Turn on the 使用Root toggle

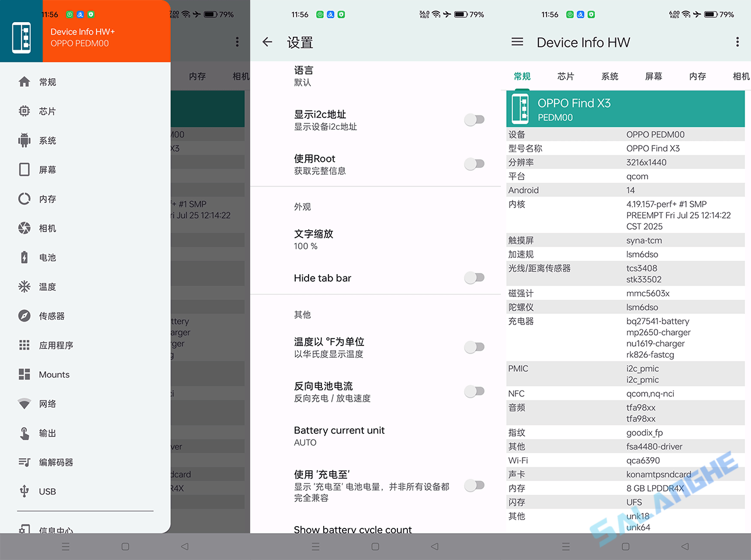tap(475, 164)
